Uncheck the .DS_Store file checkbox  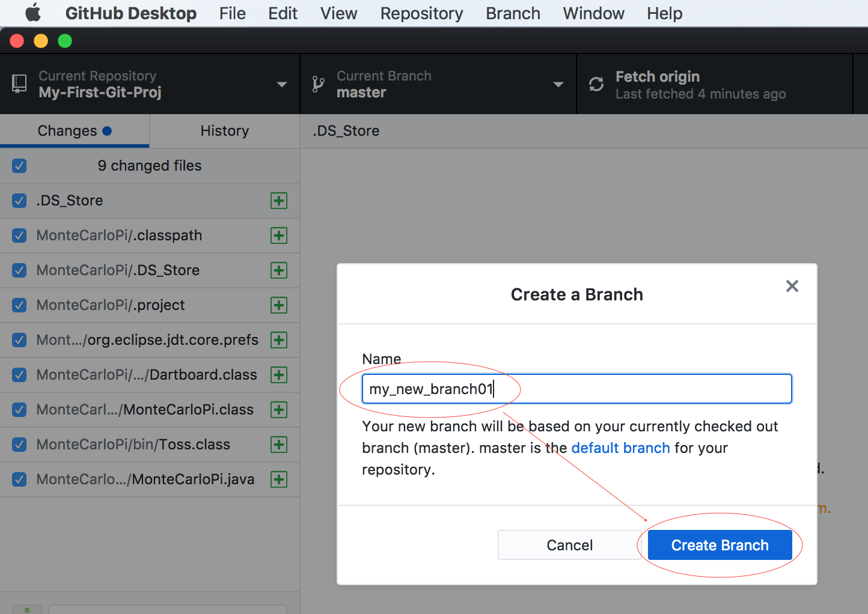point(19,201)
